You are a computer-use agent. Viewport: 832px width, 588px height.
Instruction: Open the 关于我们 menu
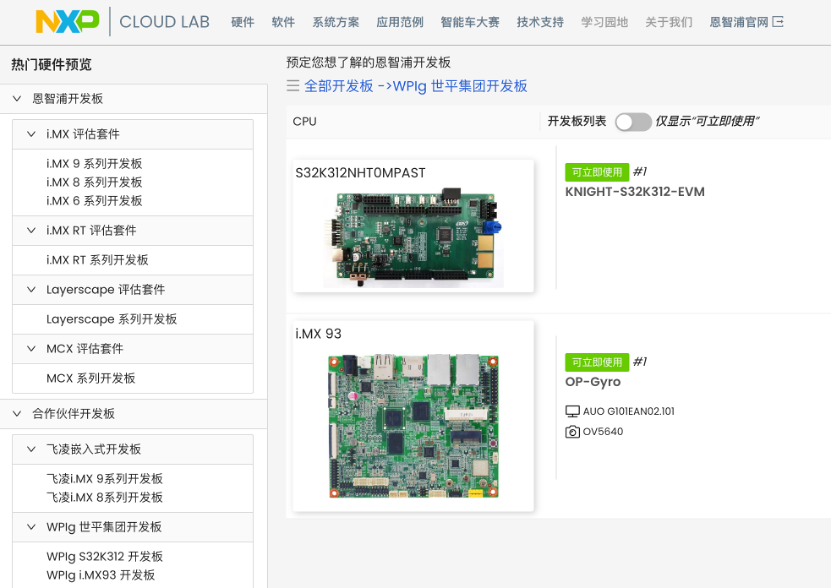(669, 22)
